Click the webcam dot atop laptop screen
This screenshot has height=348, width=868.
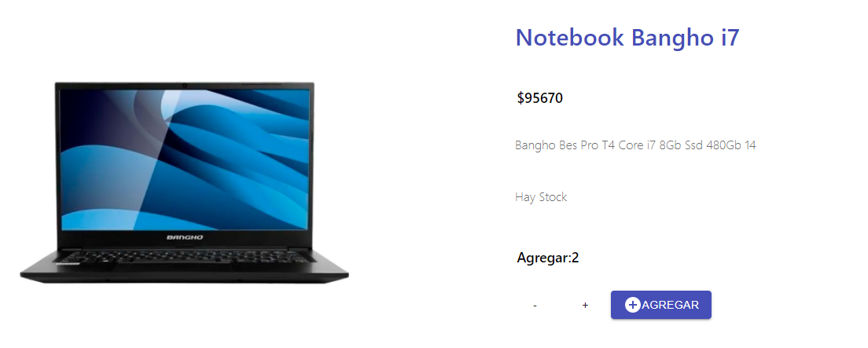point(184,85)
